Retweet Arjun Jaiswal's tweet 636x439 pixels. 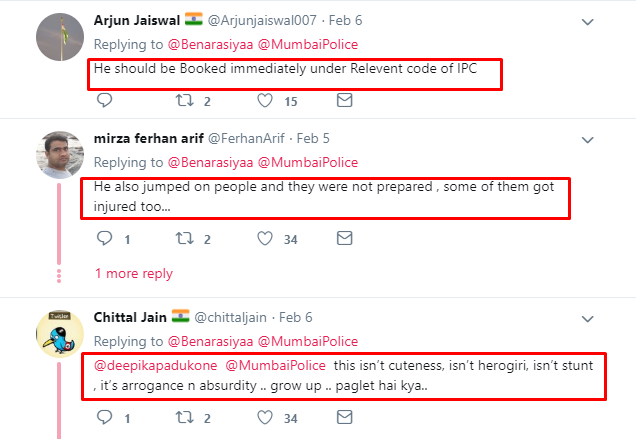click(185, 100)
